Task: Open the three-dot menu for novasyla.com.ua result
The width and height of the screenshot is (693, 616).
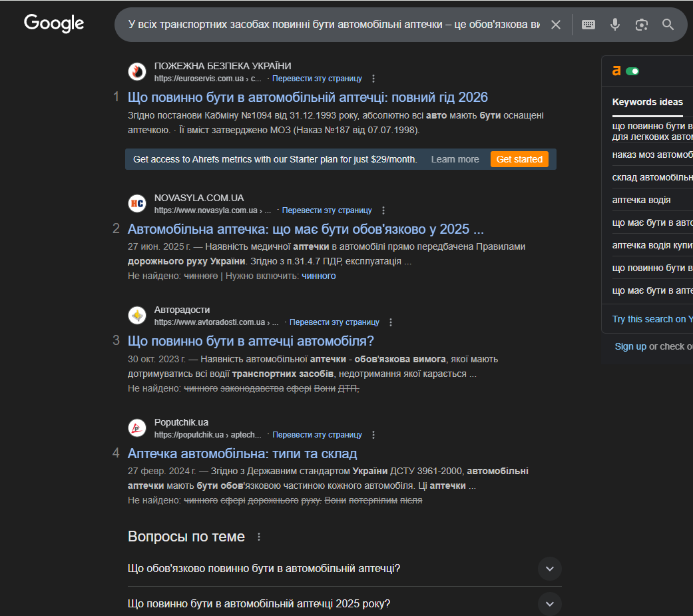Action: point(383,210)
